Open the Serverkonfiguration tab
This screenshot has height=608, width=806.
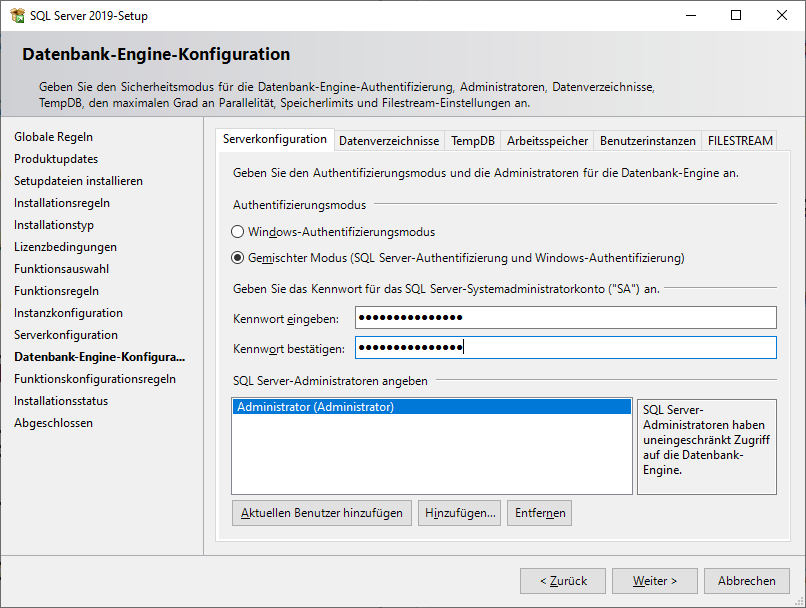(275, 139)
